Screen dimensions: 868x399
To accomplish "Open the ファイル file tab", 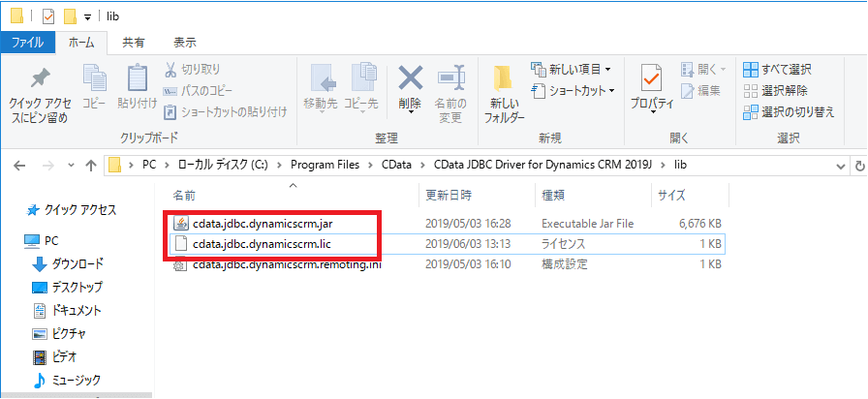I will click(x=28, y=42).
